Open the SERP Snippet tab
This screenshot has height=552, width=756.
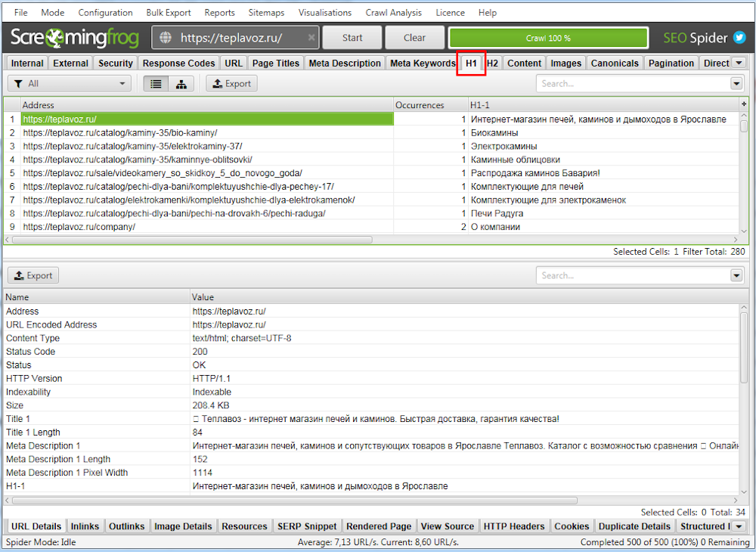307,526
